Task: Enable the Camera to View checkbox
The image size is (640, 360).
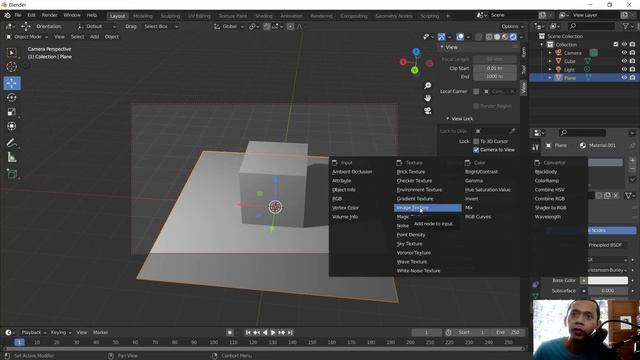Action: [476, 150]
